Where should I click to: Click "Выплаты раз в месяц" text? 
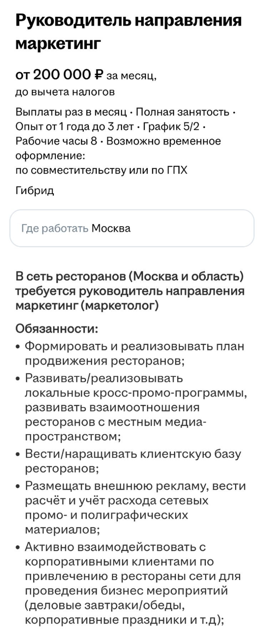[x=71, y=112]
